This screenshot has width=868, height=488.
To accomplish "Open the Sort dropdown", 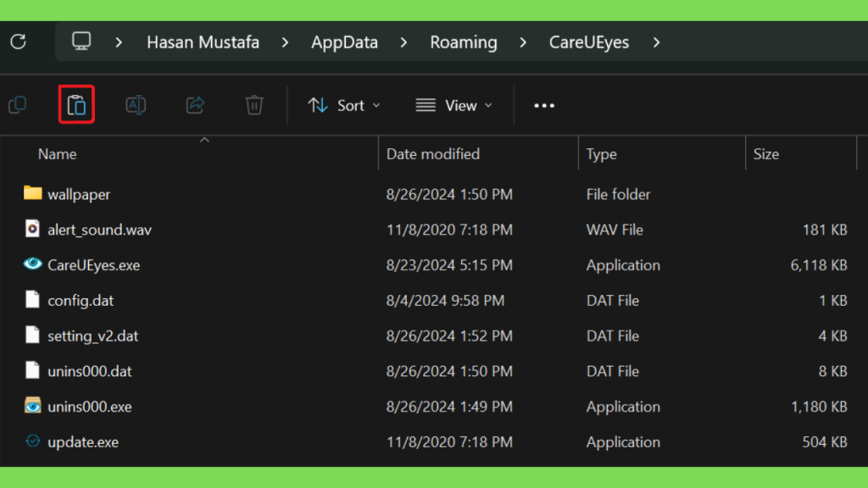I will pyautogui.click(x=344, y=105).
